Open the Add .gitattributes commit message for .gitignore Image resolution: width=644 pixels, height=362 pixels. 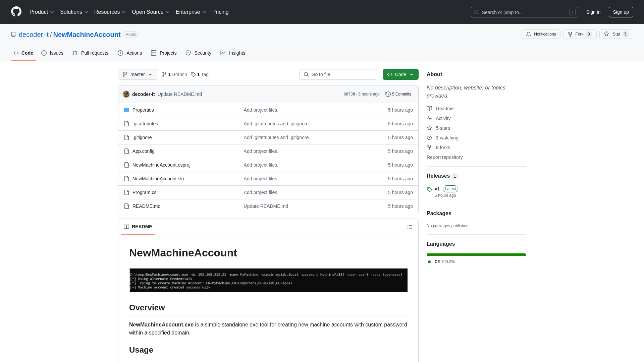point(277,137)
